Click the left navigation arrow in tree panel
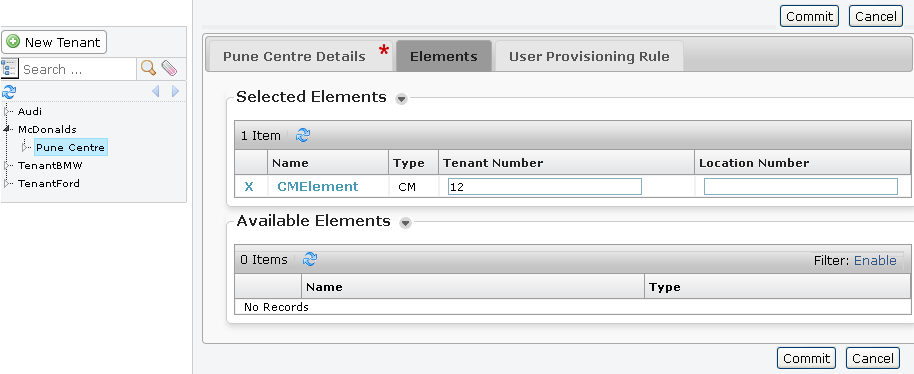 (x=155, y=91)
